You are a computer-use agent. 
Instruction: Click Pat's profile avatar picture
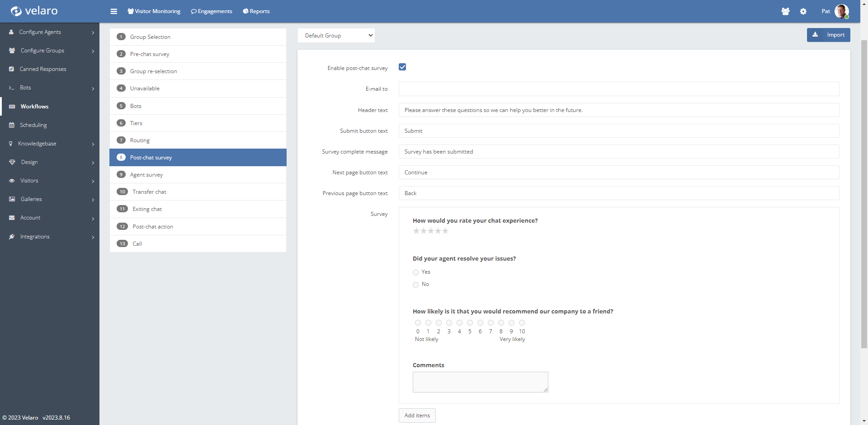tap(841, 11)
